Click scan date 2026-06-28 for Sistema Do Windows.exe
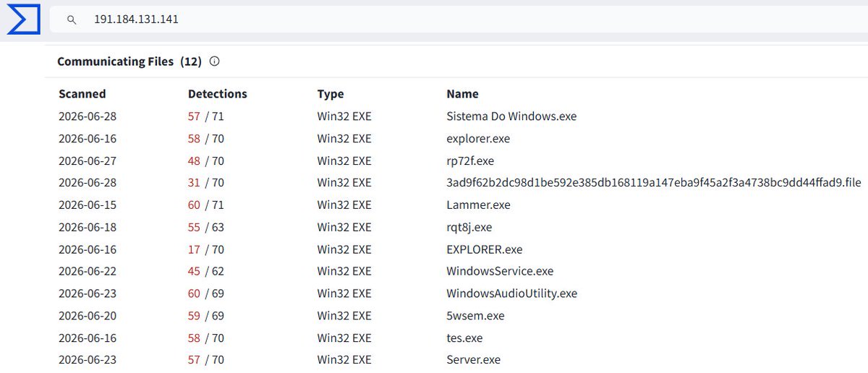 point(88,116)
